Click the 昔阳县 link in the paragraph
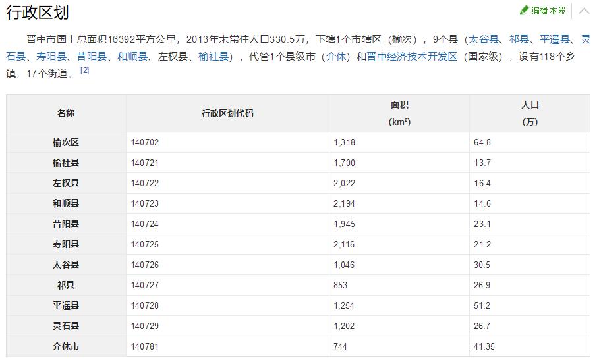599x364 pixels. pyautogui.click(x=92, y=57)
